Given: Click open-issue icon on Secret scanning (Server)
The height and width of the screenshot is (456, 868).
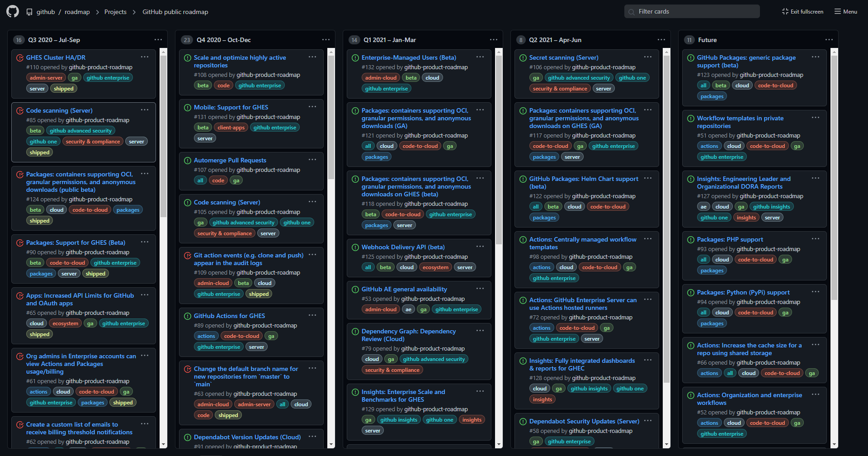Looking at the screenshot, I should tap(523, 58).
